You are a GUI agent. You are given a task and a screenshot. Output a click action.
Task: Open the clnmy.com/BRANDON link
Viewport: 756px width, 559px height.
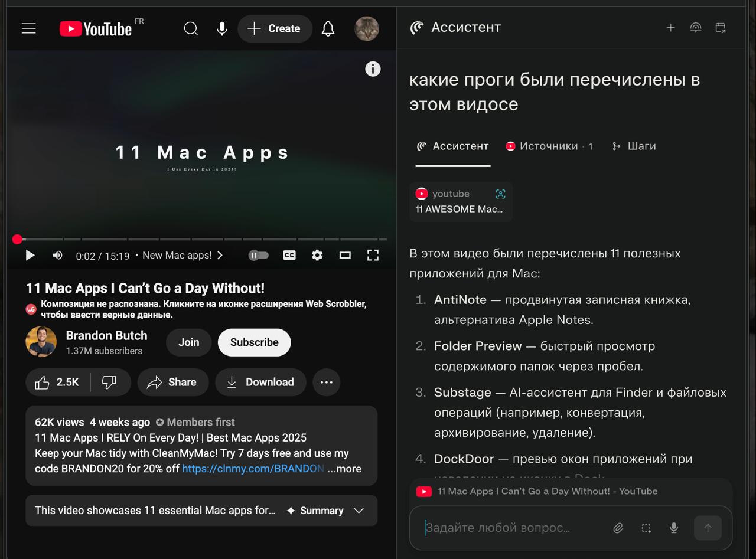pos(253,469)
